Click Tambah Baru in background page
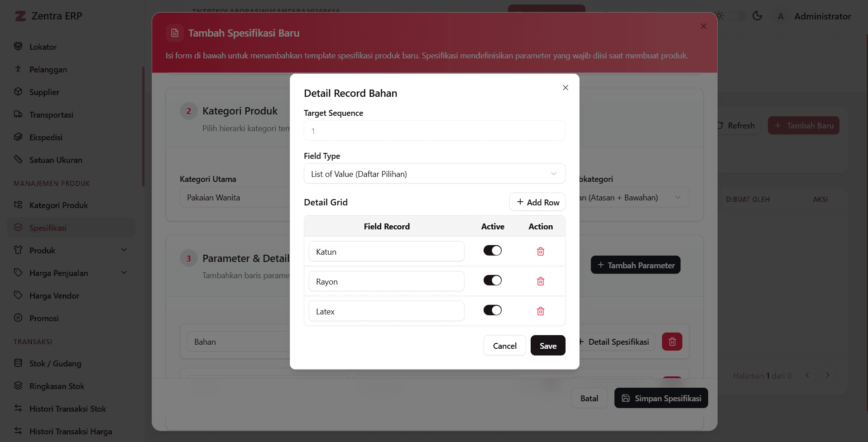The width and height of the screenshot is (868, 442). tap(803, 125)
